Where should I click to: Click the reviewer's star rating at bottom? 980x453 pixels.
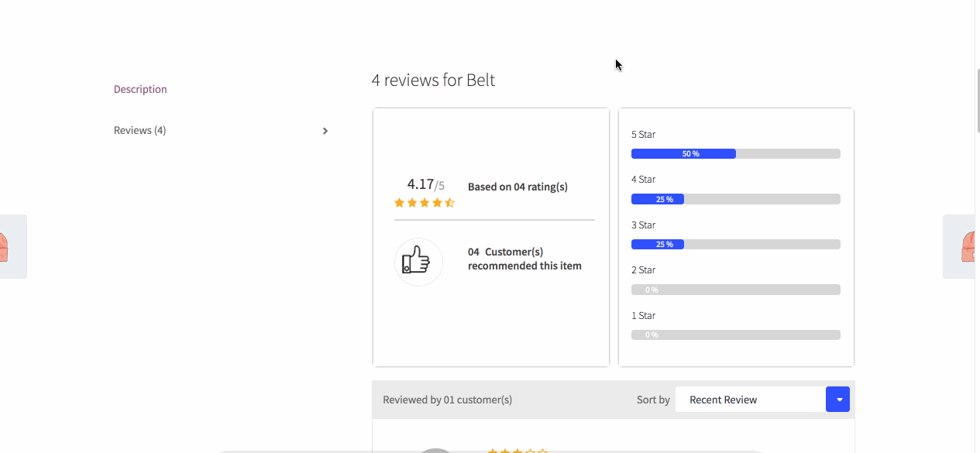pyautogui.click(x=518, y=450)
